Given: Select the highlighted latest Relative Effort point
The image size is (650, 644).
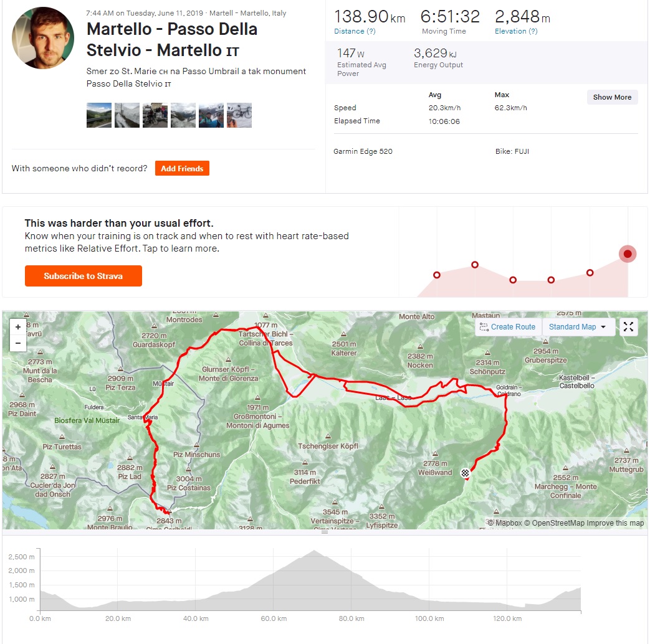Looking at the screenshot, I should (628, 253).
